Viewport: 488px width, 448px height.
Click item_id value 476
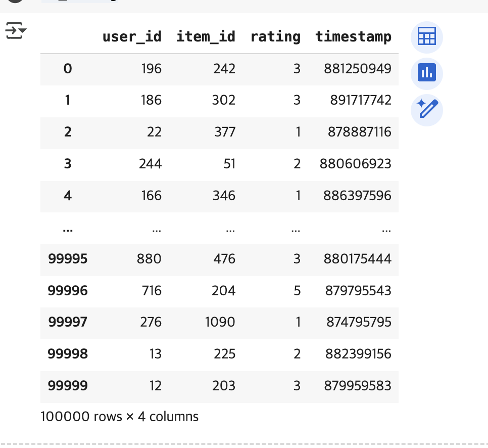click(x=224, y=259)
